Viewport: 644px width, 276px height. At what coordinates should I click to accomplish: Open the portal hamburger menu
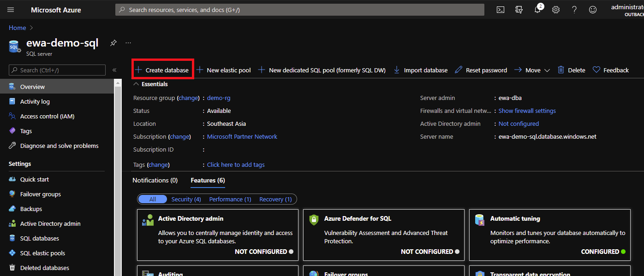coord(11,10)
